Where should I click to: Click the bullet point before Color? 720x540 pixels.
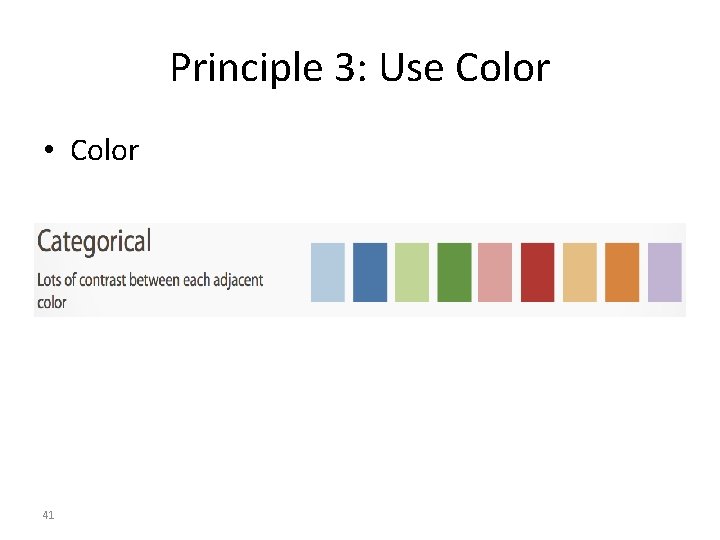49,150
